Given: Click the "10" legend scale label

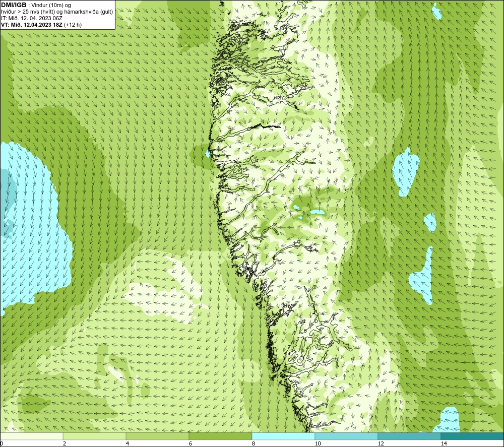Looking at the screenshot, I should [318, 443].
